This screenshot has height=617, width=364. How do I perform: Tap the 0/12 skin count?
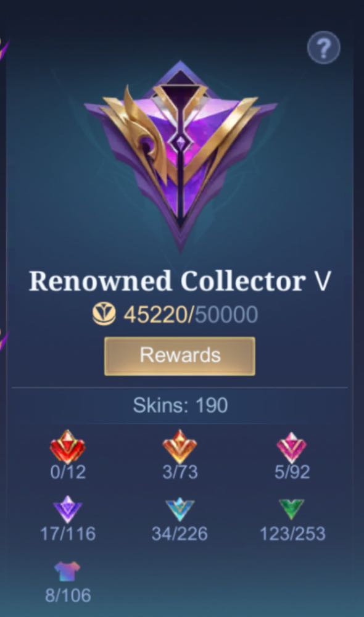point(68,472)
